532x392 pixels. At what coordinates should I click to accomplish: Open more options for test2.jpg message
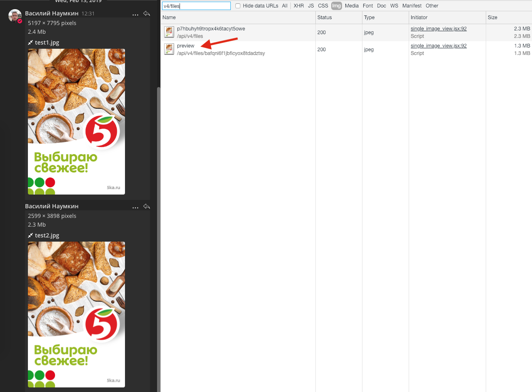point(135,207)
